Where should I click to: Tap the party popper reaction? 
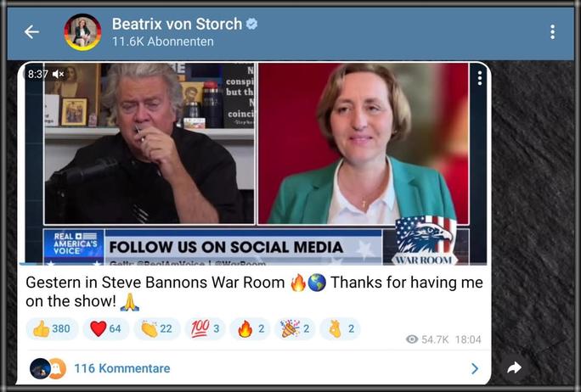click(295, 328)
